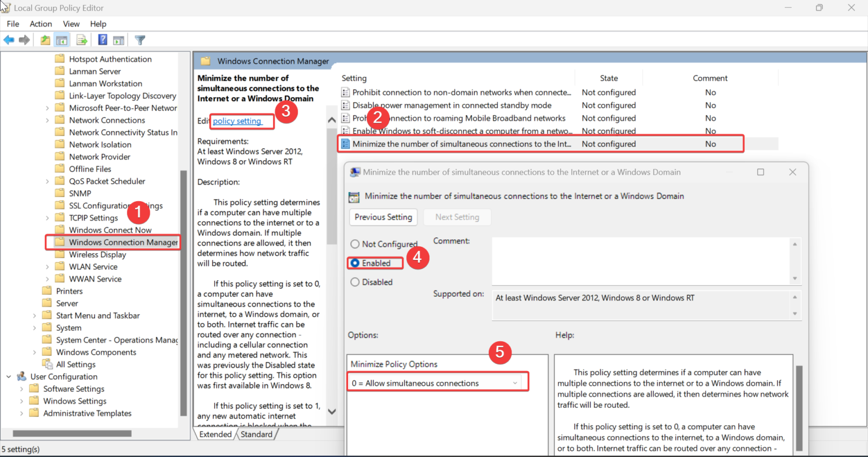
Task: Select the Not Configured radio button
Action: point(355,244)
